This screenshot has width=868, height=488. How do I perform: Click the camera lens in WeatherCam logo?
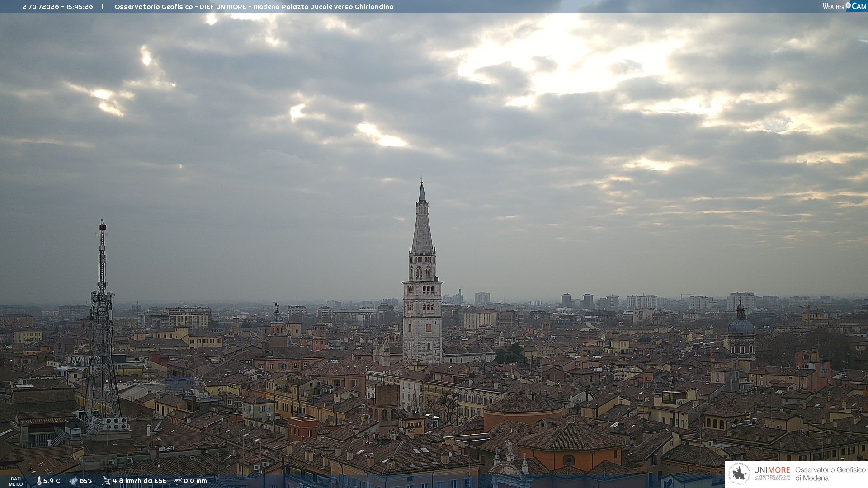[848, 5]
